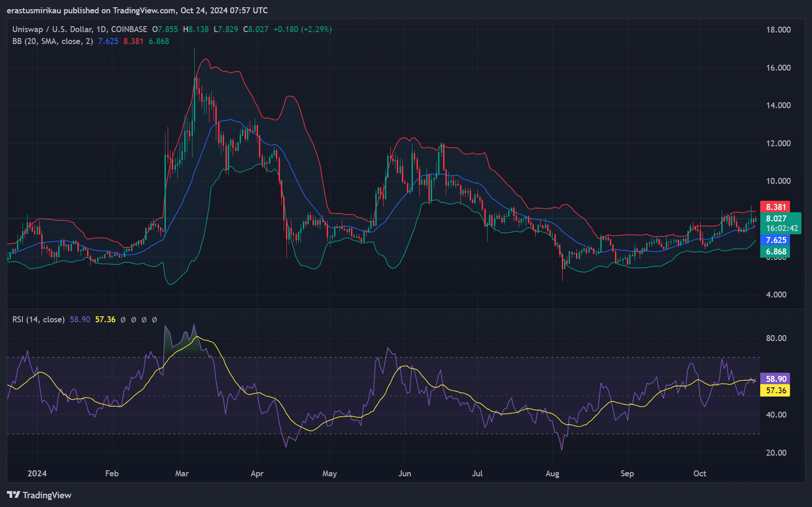Click the 40.00 RSI axis label

[776, 415]
